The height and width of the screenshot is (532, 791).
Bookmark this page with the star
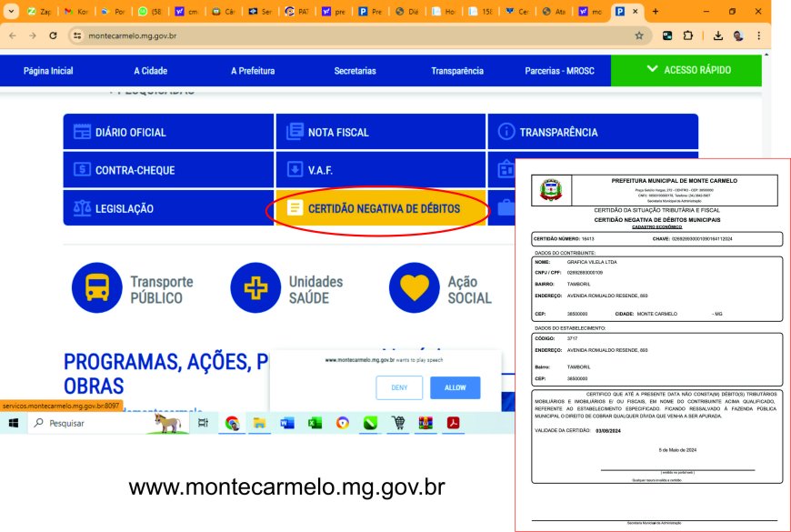(x=639, y=35)
